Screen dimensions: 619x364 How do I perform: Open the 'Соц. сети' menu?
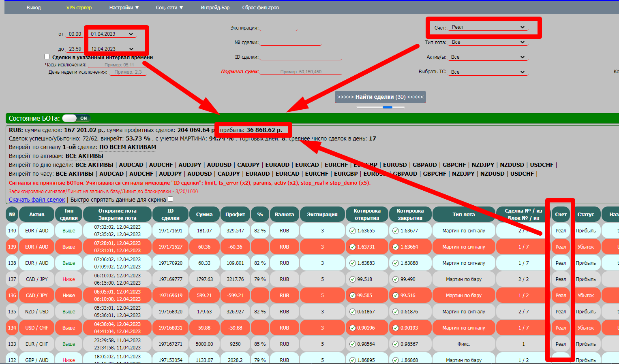169,8
